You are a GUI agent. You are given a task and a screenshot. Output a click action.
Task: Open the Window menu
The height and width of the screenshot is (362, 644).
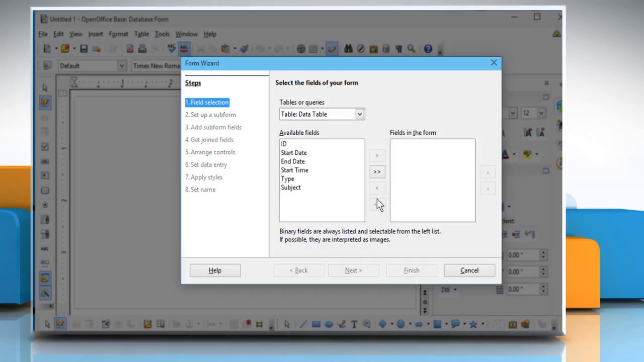[x=186, y=34]
